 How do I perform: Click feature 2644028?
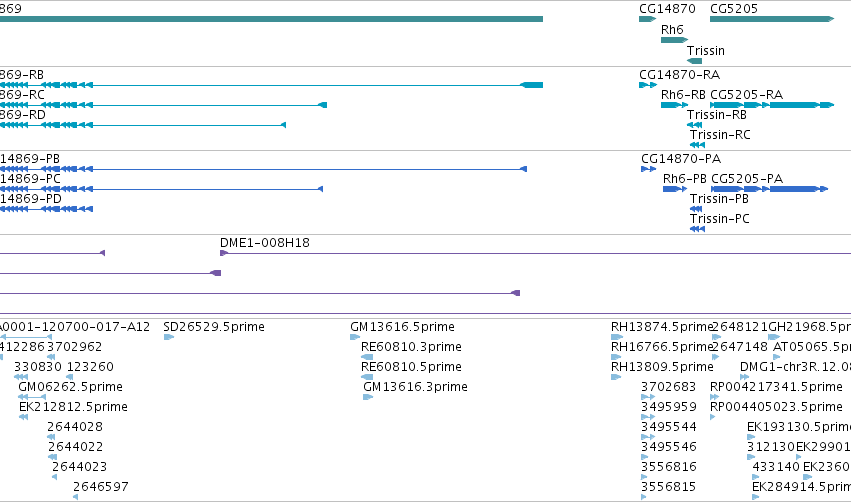pos(51,437)
